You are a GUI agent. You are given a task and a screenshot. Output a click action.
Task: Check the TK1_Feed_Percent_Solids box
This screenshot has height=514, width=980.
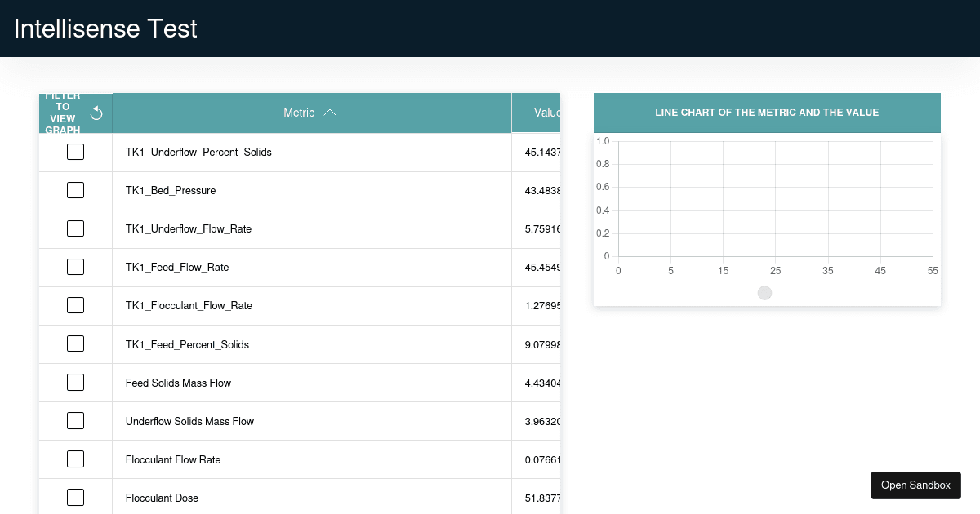(x=75, y=343)
